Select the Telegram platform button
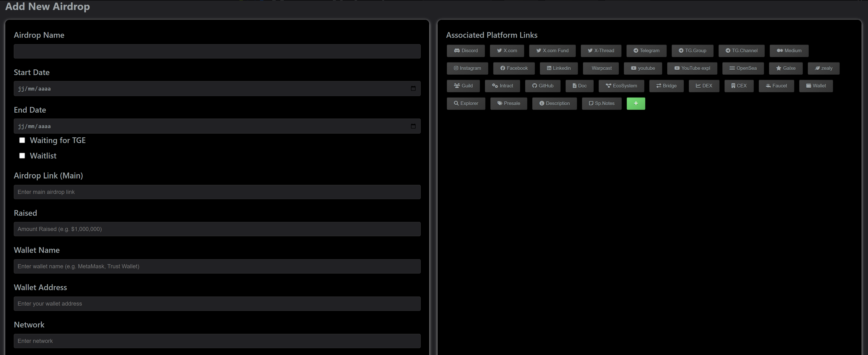Screen dimensions: 868x355 (x=646, y=51)
